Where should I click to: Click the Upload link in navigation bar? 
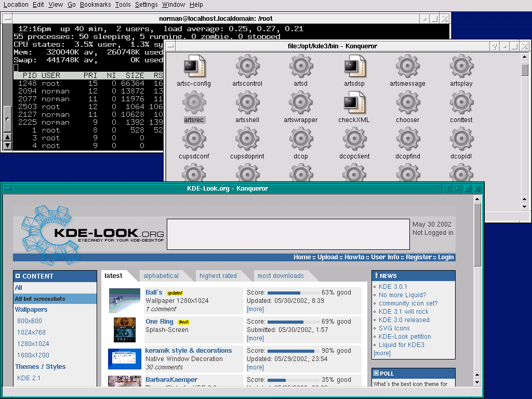pos(327,257)
